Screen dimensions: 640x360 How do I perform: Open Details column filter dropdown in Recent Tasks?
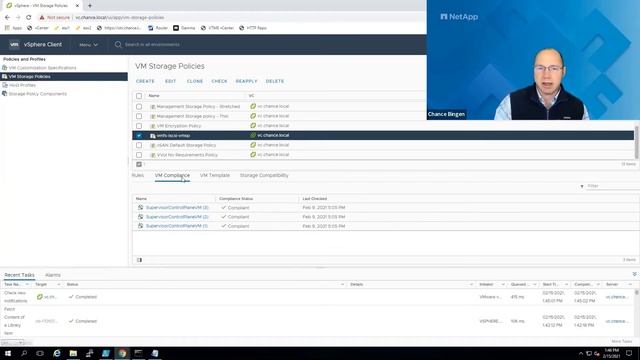pyautogui.click(x=471, y=284)
